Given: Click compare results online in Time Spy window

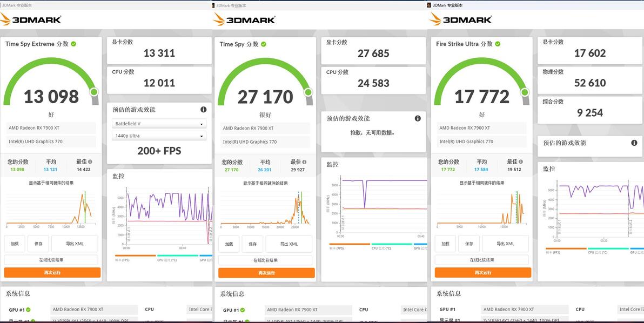Looking at the screenshot, I should click(265, 260).
